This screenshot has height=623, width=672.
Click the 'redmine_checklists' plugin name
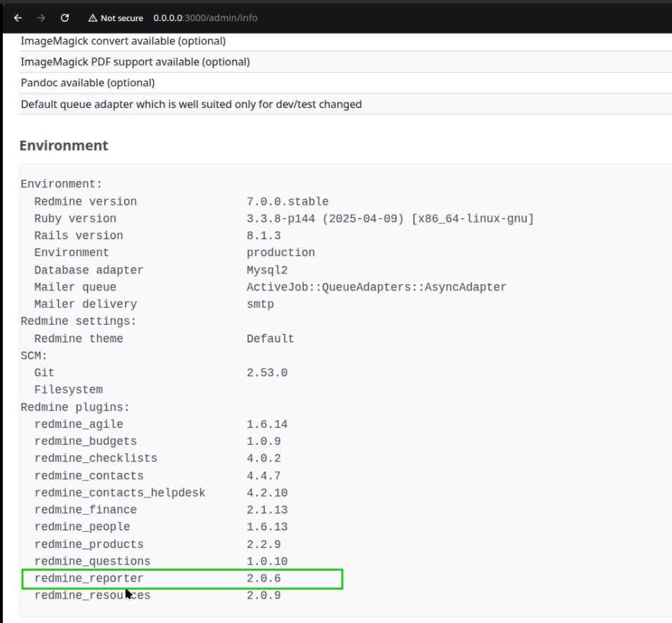(96, 458)
